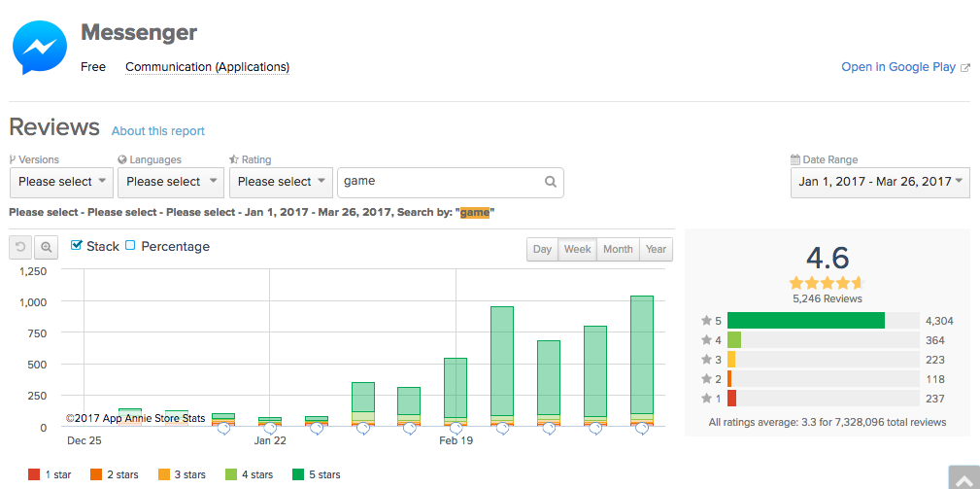Click the 4,304 five-star count
The image size is (980, 489).
point(939,321)
